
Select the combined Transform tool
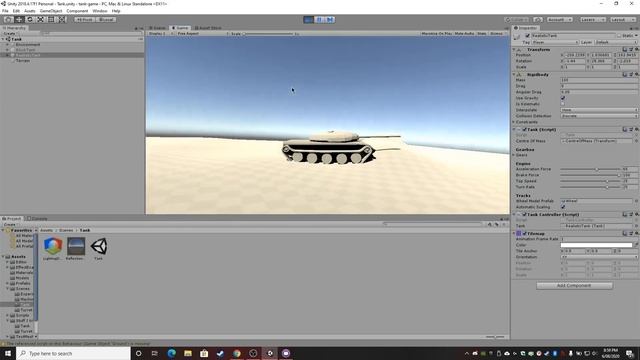pyautogui.click(x=61, y=20)
